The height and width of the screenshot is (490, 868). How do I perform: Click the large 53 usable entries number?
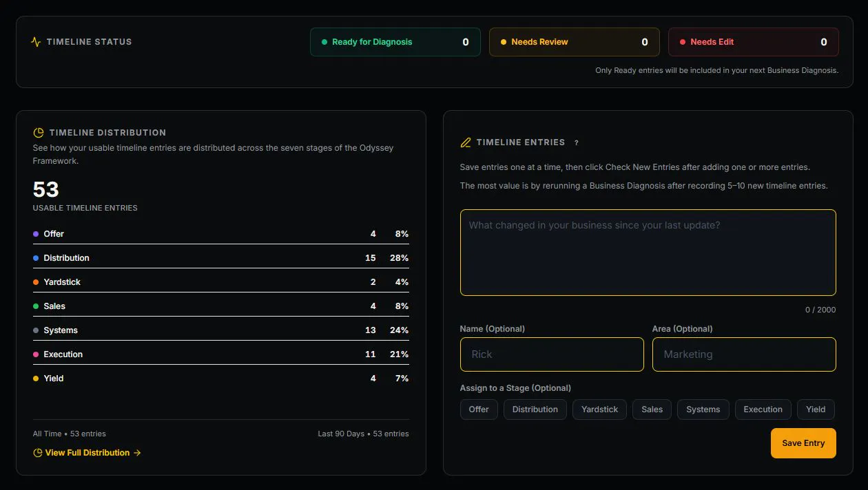(x=46, y=189)
